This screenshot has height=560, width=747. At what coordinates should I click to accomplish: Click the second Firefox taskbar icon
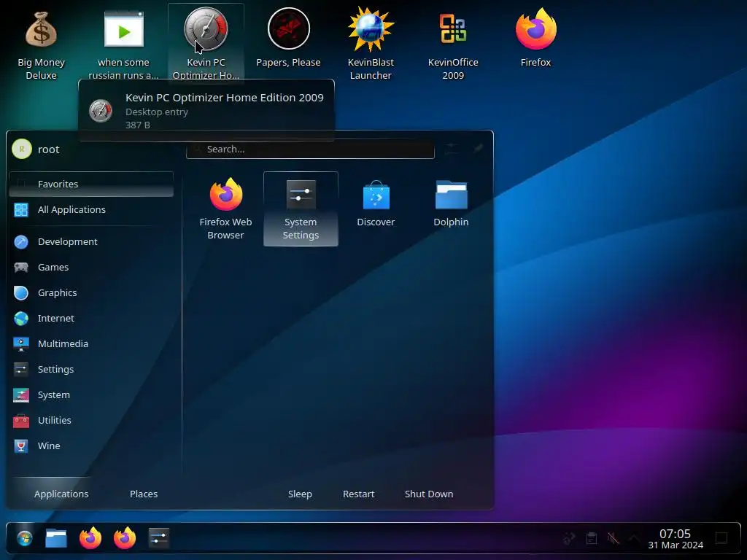(x=125, y=539)
